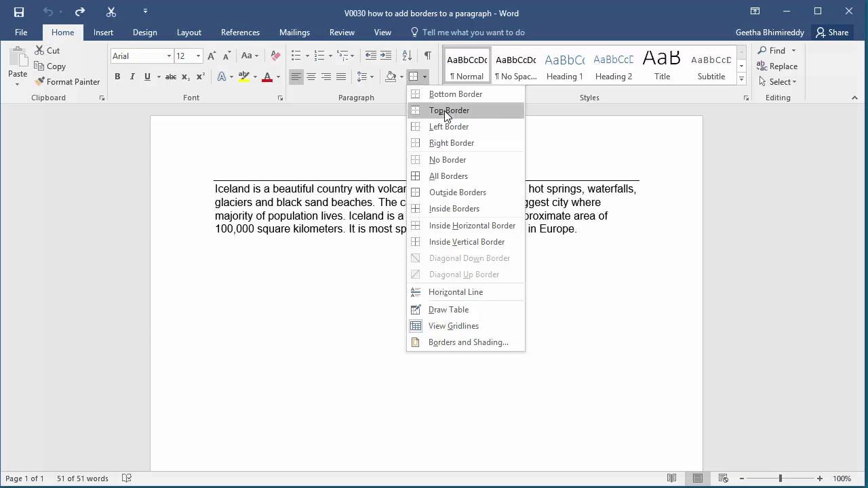Toggle Print Layout view button
The height and width of the screenshot is (488, 868).
(x=697, y=479)
